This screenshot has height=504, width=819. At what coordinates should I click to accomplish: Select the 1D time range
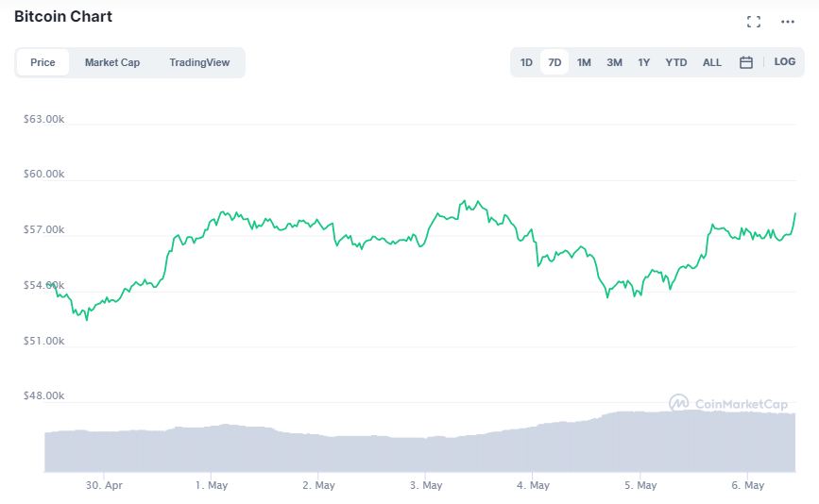[526, 62]
